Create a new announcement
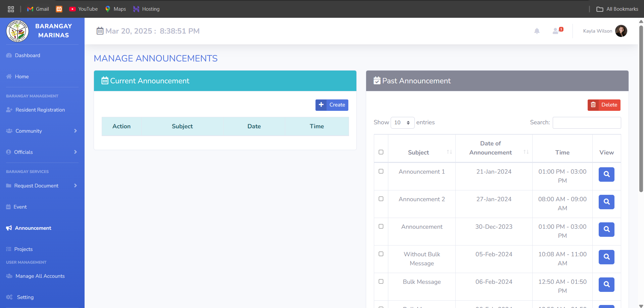The image size is (644, 308). 332,105
